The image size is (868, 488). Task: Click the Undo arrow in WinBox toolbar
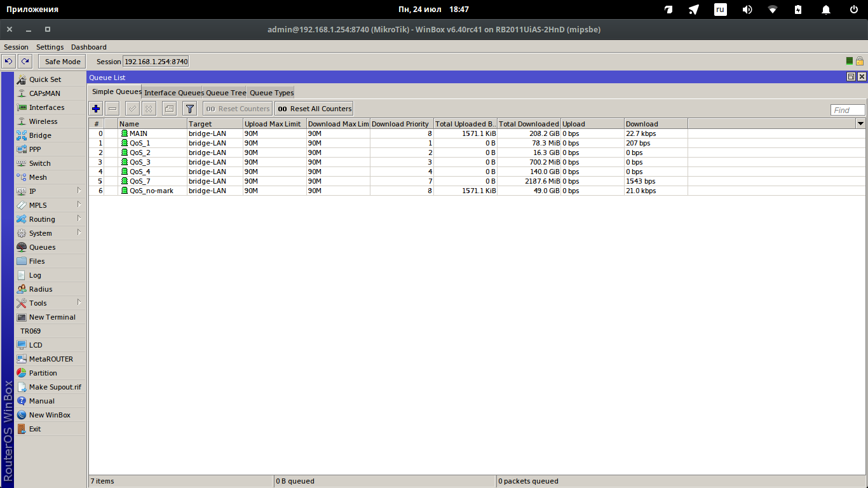pos(9,62)
